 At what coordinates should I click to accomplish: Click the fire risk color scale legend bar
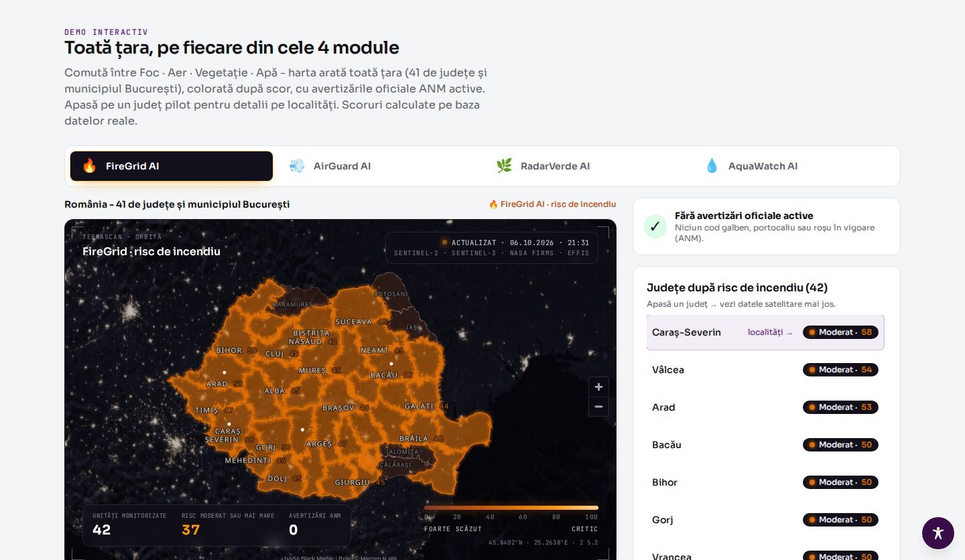(x=511, y=508)
